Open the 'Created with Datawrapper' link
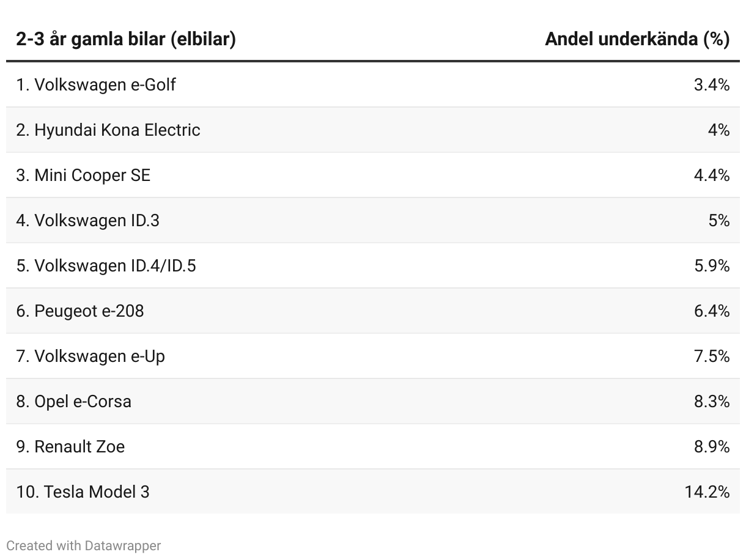The image size is (746, 560). (x=84, y=545)
